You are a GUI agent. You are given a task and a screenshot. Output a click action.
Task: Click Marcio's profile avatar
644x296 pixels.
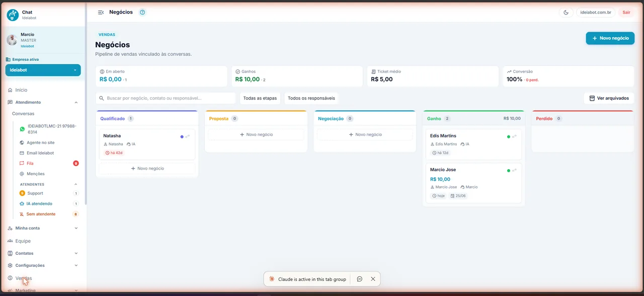12,40
